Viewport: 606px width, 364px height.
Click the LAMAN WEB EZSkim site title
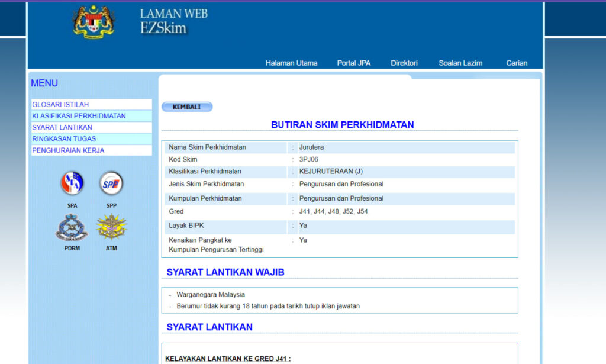point(173,21)
